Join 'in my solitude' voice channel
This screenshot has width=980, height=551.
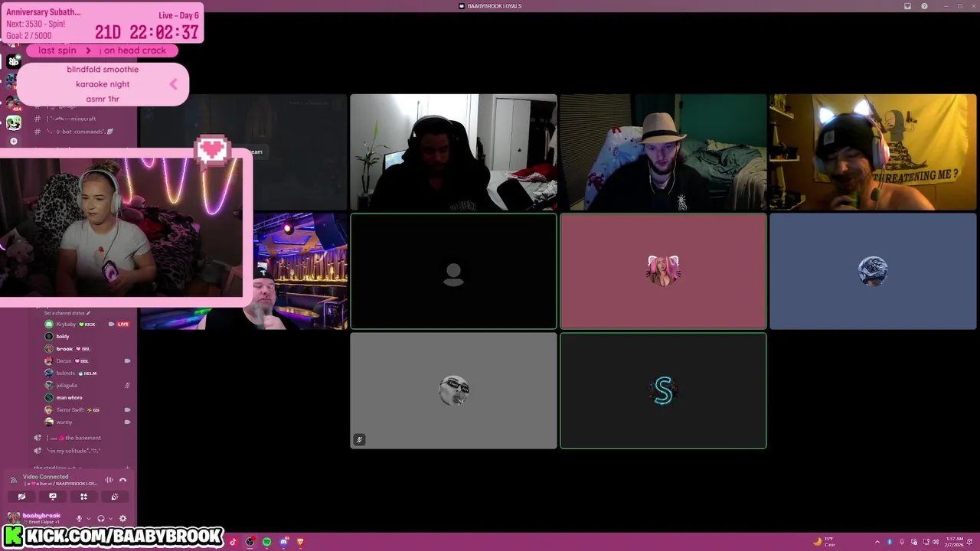pyautogui.click(x=83, y=451)
